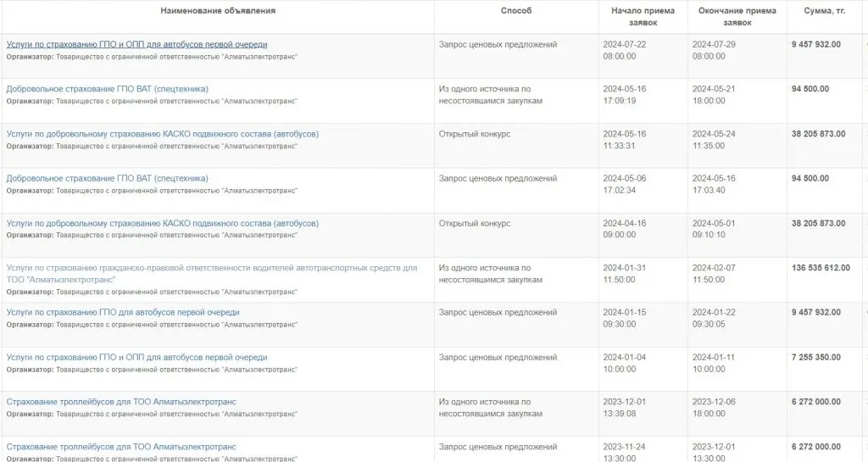Click the Наименование объявления column header
Image resolution: width=868 pixels, height=462 pixels.
point(218,11)
